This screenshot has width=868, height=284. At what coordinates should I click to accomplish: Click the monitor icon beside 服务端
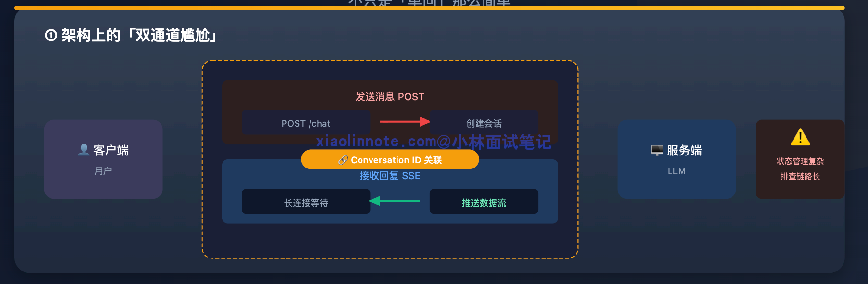pos(657,151)
